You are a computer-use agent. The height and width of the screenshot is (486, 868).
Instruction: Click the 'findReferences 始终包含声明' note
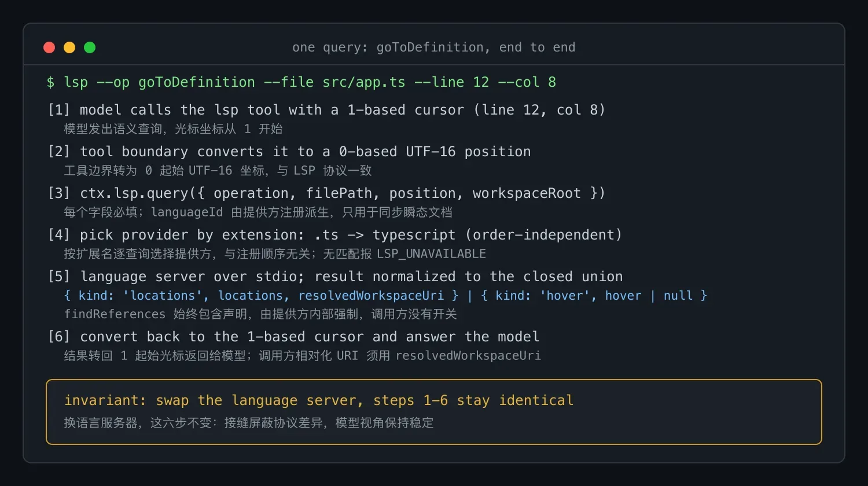pos(260,314)
